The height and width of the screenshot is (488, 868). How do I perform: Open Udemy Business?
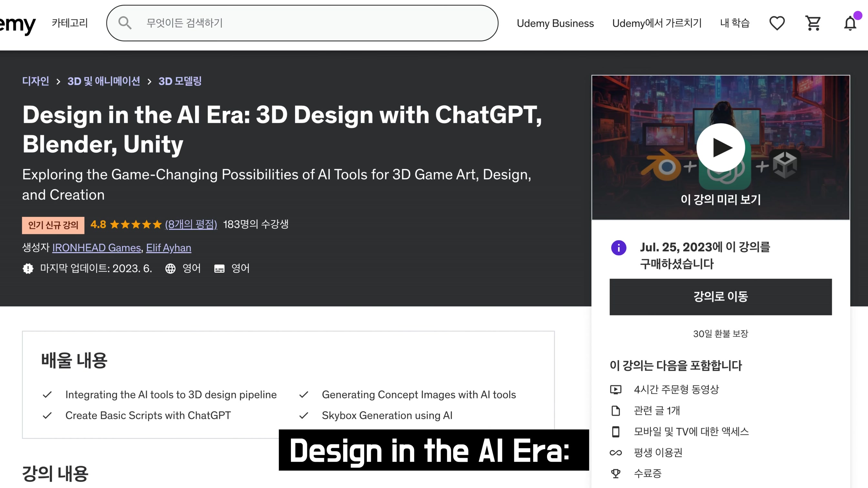click(x=555, y=23)
